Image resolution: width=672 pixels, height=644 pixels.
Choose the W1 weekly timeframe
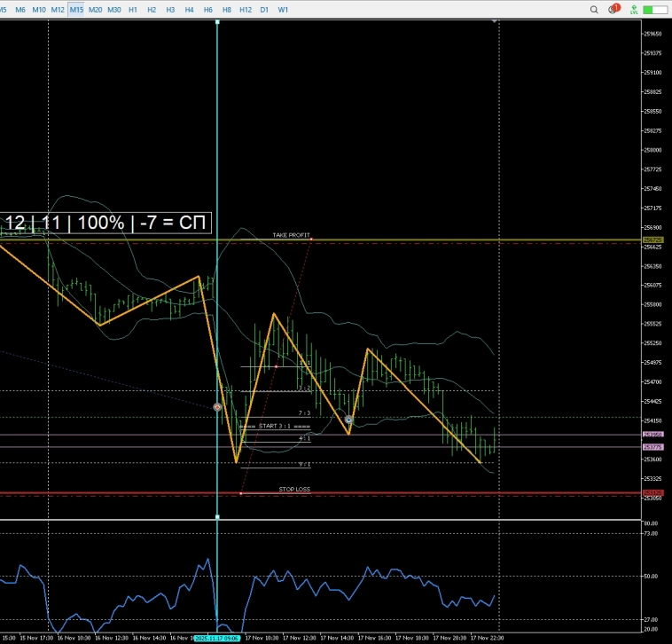pos(283,9)
